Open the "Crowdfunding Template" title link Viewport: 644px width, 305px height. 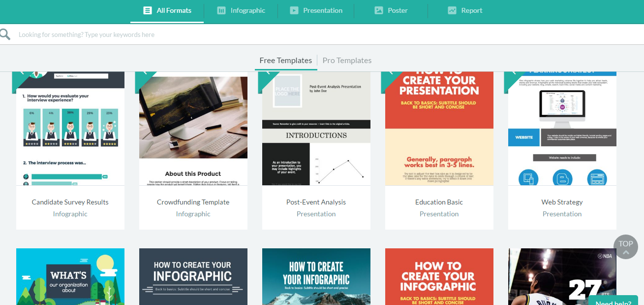193,202
